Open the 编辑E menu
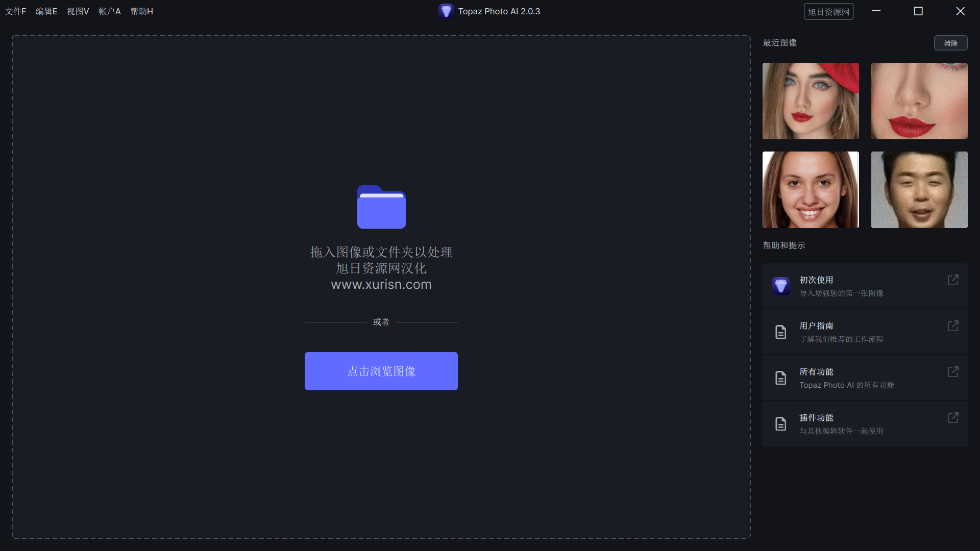This screenshot has height=551, width=980. pos(46,11)
